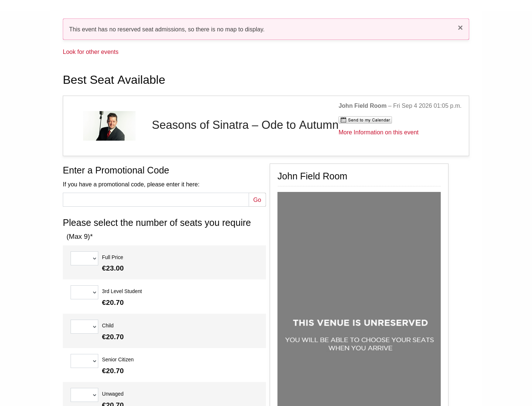This screenshot has height=406, width=532.
Task: Click the Seasons of Sinatra performer thumbnail
Action: [109, 126]
